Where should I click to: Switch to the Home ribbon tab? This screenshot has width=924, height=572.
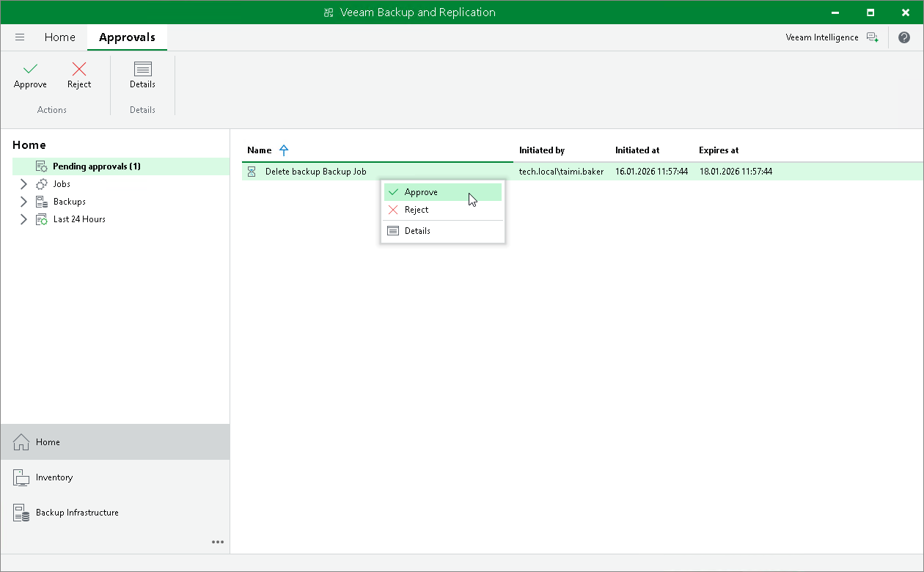60,37
